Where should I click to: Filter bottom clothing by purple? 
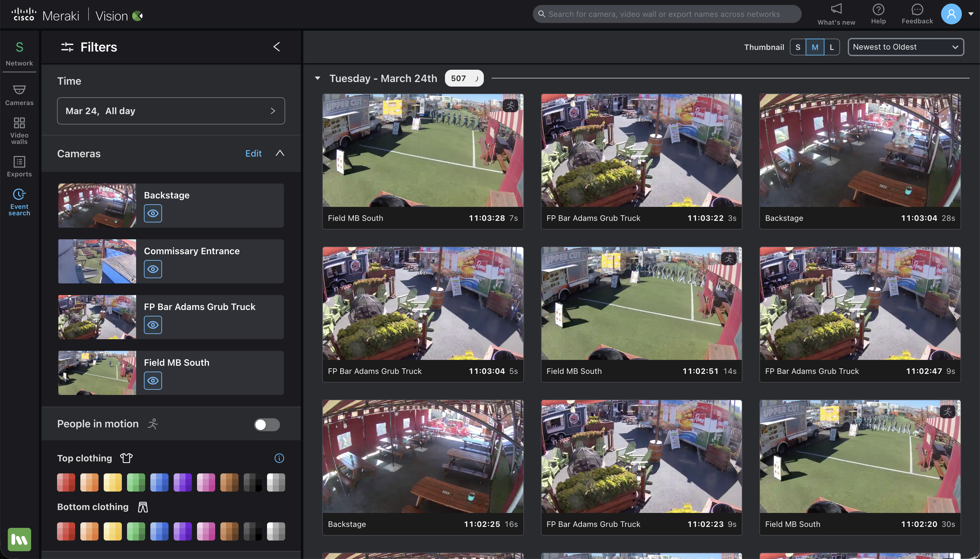coord(183,531)
